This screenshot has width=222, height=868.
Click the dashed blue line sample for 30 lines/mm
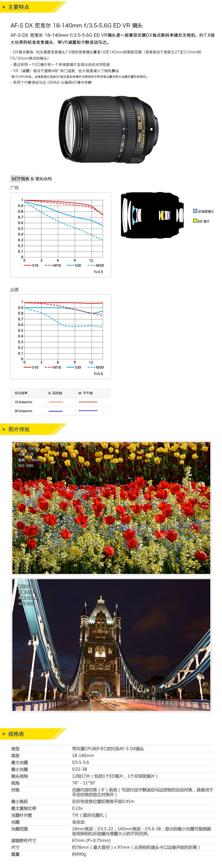88,411
